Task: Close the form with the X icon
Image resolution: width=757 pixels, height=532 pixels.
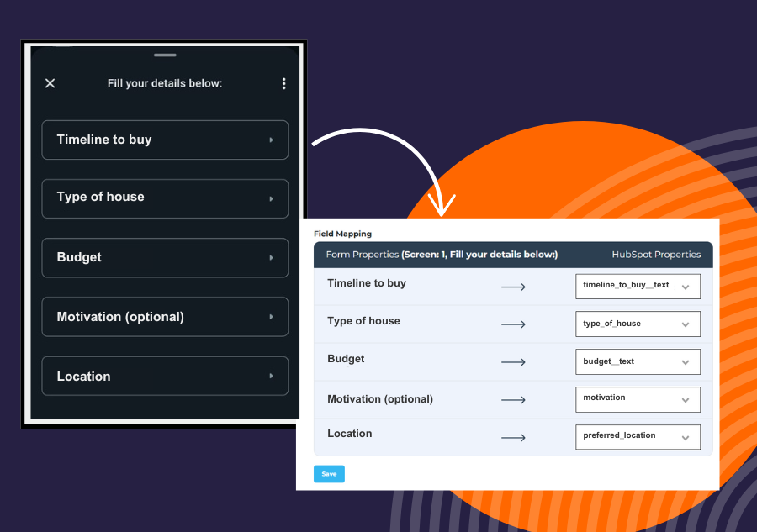Action: 50,83
